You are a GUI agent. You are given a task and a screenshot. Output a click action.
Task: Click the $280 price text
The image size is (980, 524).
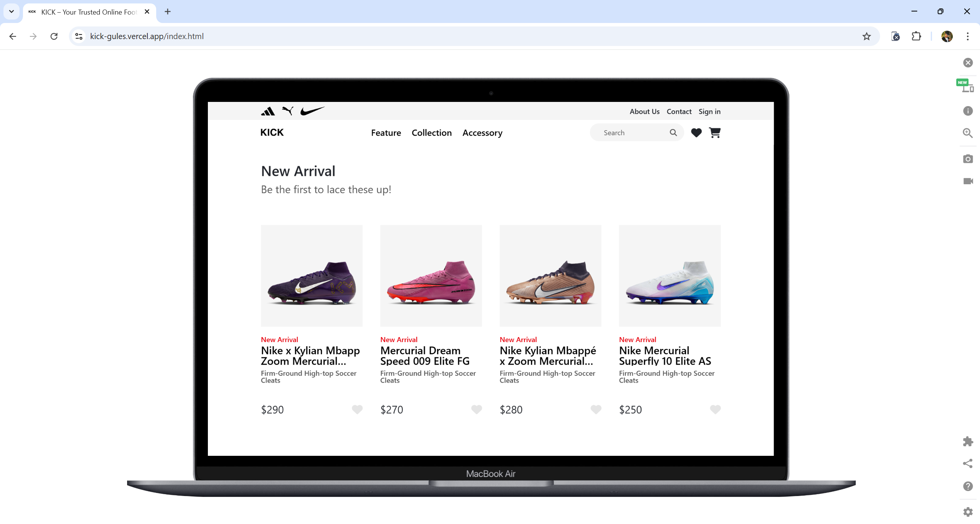point(511,410)
